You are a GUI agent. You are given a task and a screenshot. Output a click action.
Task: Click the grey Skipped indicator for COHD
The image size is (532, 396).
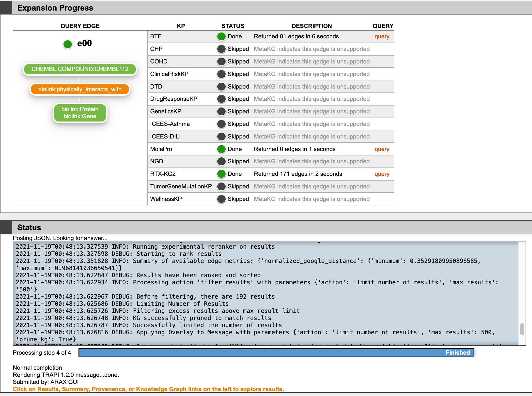(221, 61)
